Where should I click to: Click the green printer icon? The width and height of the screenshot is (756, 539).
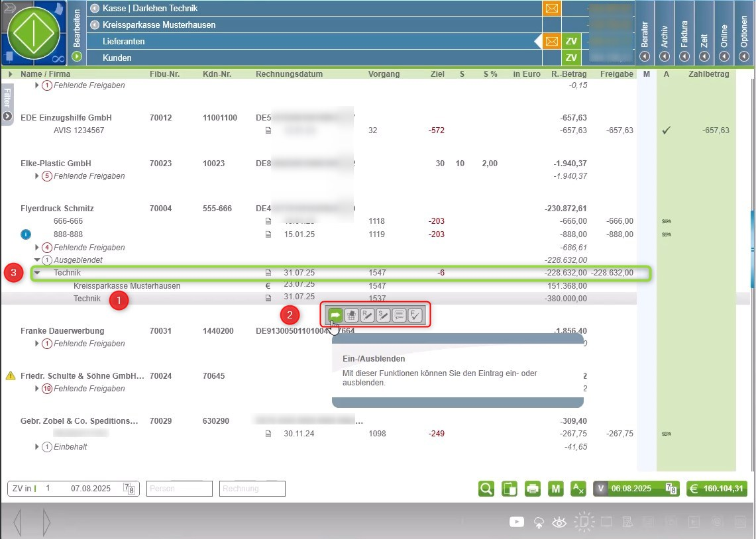532,489
